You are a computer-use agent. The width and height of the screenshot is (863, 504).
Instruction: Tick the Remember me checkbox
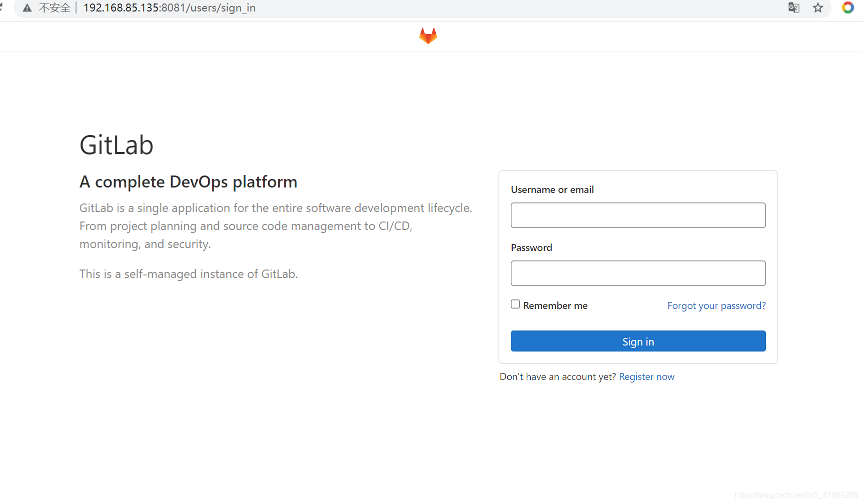[x=515, y=304]
